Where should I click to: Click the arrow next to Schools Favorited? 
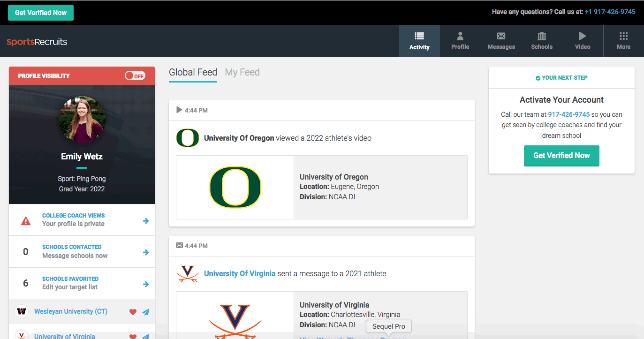[146, 284]
